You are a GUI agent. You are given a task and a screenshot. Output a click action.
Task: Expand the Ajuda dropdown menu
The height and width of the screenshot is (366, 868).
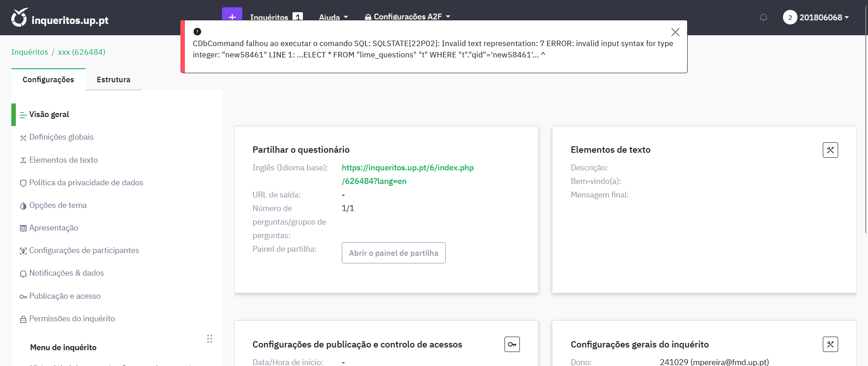(x=333, y=17)
